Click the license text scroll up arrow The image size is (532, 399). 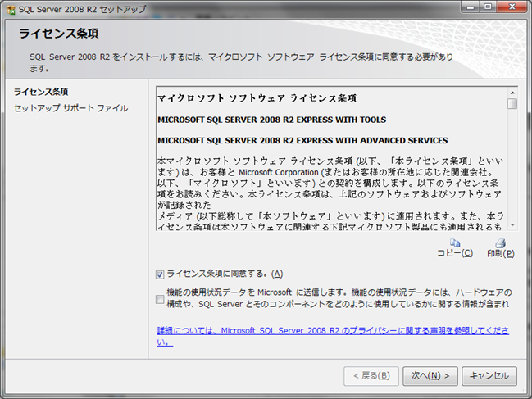[512, 93]
